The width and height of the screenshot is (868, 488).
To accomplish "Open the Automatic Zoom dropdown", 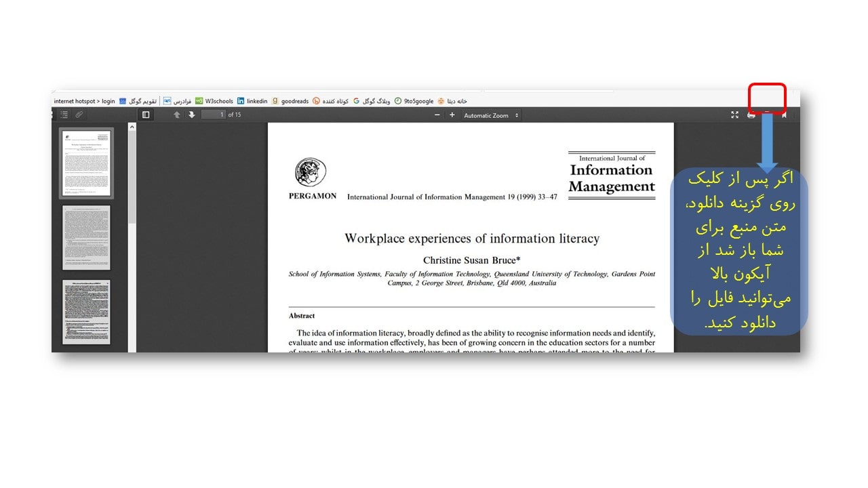I will tap(491, 115).
